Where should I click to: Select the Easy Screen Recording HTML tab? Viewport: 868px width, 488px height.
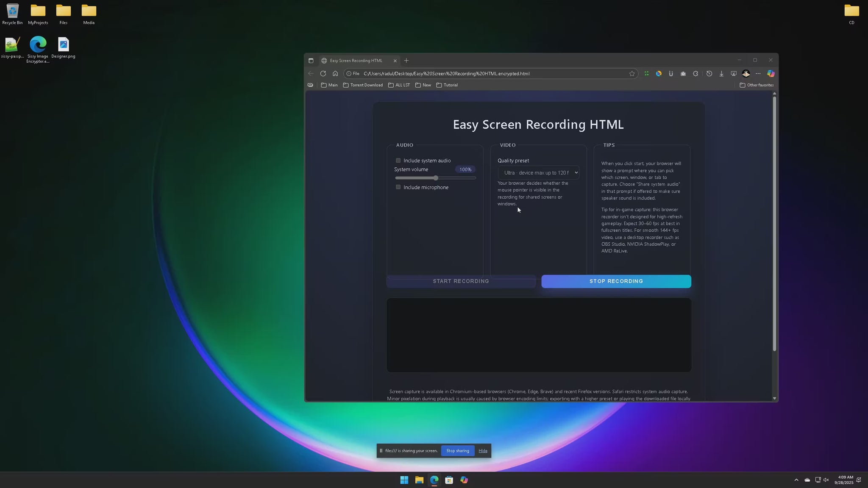tap(356, 61)
